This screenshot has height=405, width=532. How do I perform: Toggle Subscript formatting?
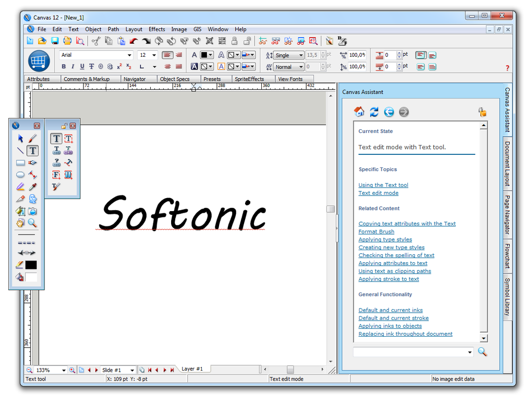pos(129,67)
